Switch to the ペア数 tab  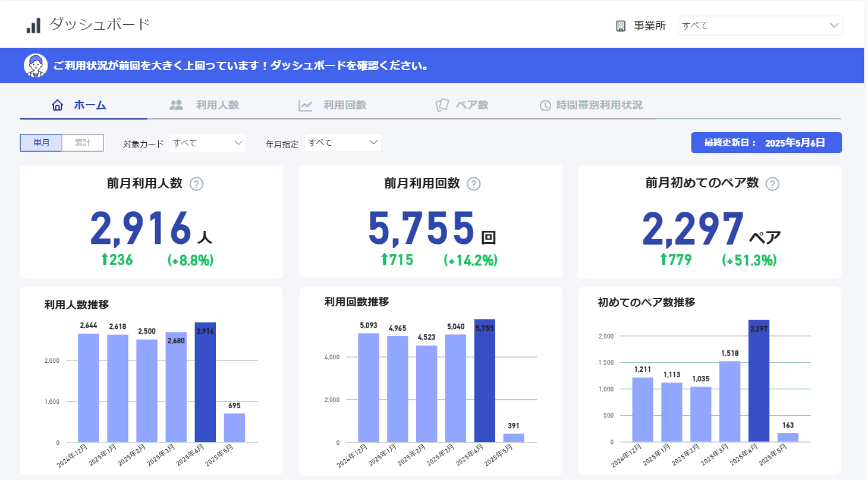[463, 105]
